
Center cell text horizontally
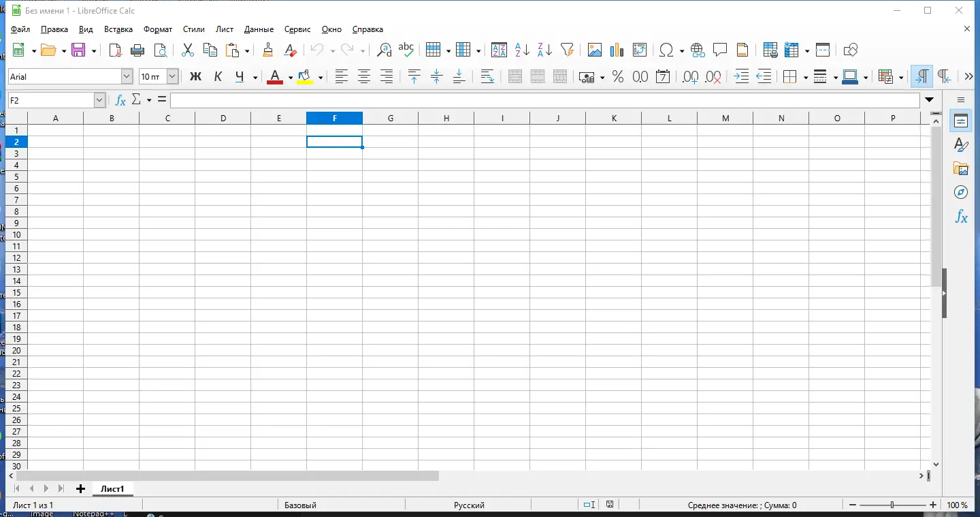coord(364,77)
